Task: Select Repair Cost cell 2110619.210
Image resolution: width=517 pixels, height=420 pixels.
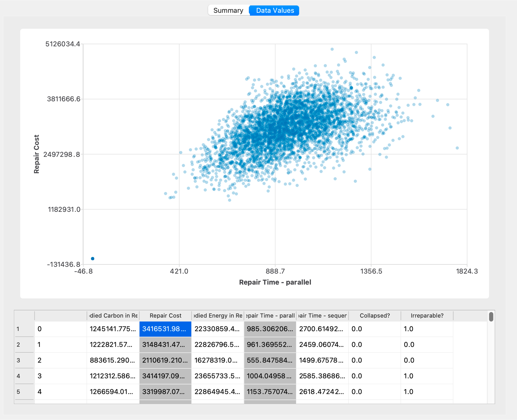Action: tap(165, 360)
